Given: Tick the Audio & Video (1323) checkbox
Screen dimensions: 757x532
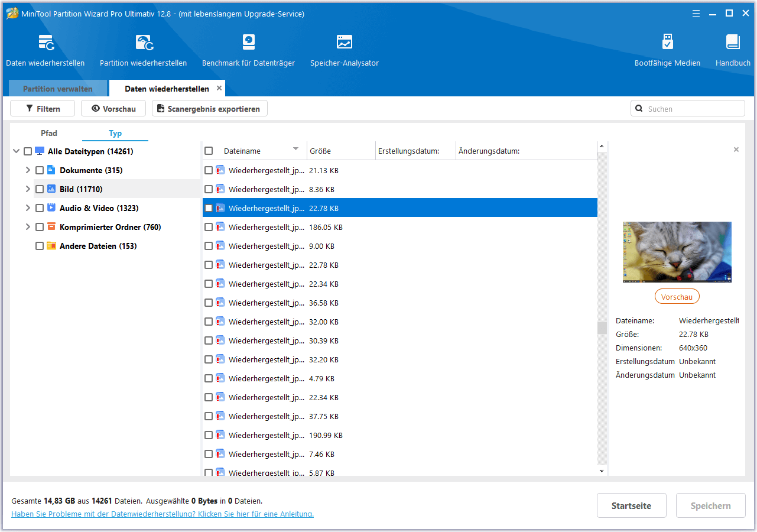Looking at the screenshot, I should click(40, 208).
